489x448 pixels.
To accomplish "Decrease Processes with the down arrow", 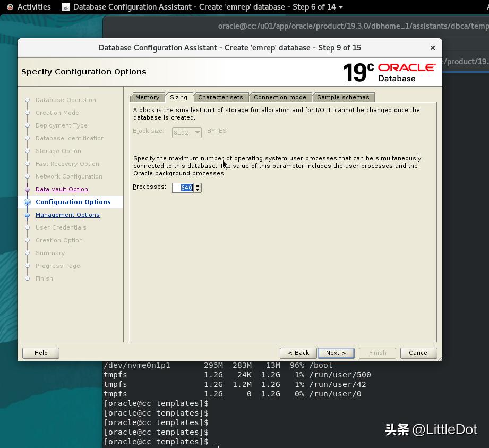I will [198, 190].
